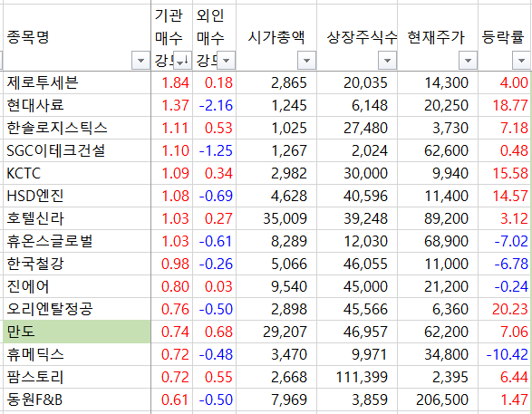The height and width of the screenshot is (414, 532).
Task: Open the 종목명 column filter dropdown
Action: tap(140, 61)
